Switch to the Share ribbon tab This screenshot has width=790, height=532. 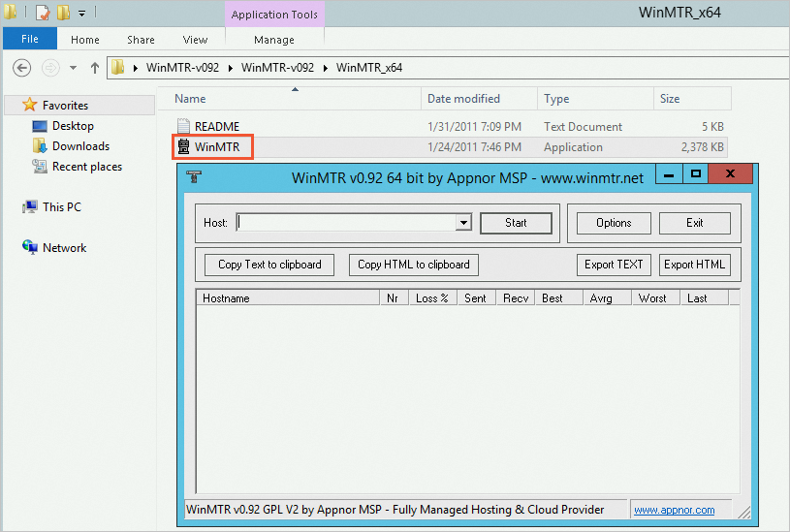point(141,40)
